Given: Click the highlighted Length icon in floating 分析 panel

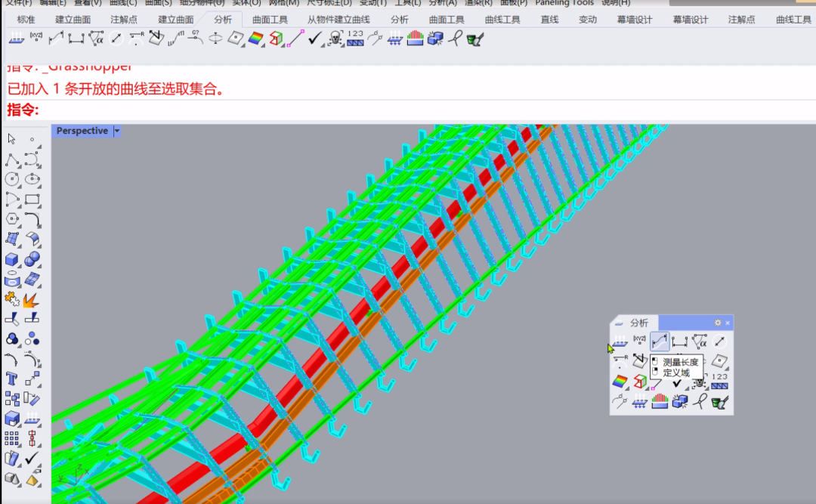Looking at the screenshot, I should [x=660, y=342].
